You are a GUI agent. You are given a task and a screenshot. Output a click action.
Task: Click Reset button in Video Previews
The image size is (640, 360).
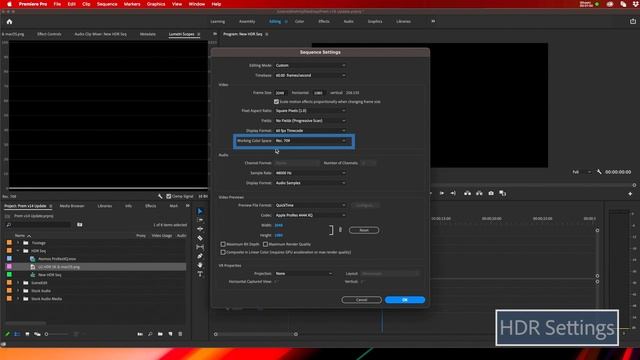click(x=364, y=230)
